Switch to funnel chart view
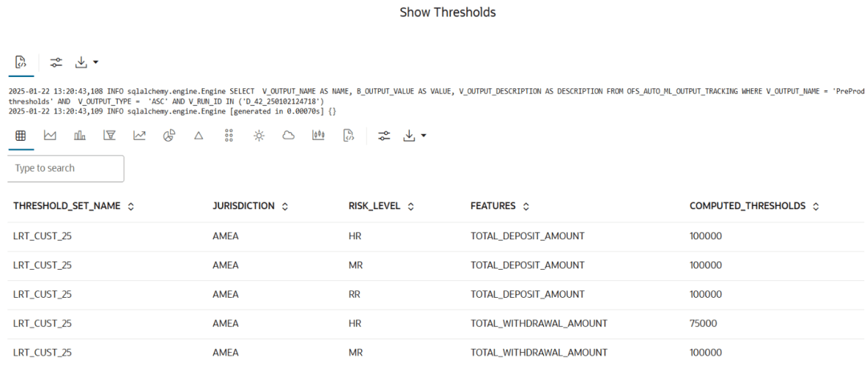The height and width of the screenshot is (369, 868). (109, 136)
